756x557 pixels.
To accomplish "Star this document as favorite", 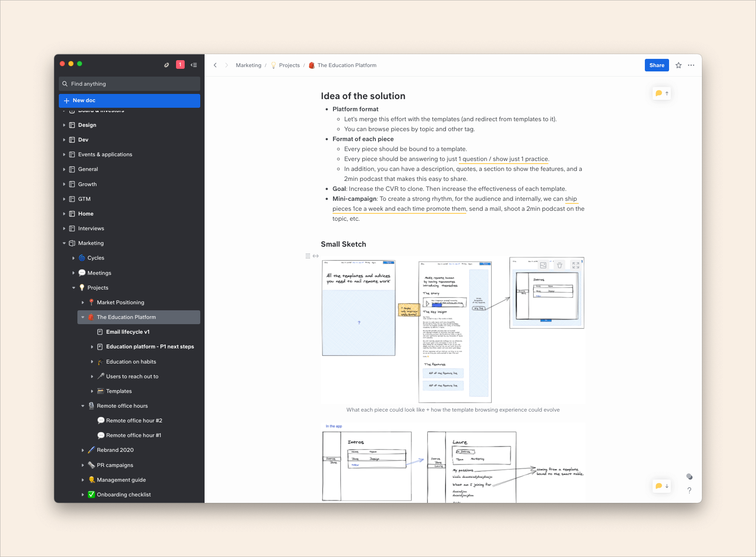I will coord(679,65).
